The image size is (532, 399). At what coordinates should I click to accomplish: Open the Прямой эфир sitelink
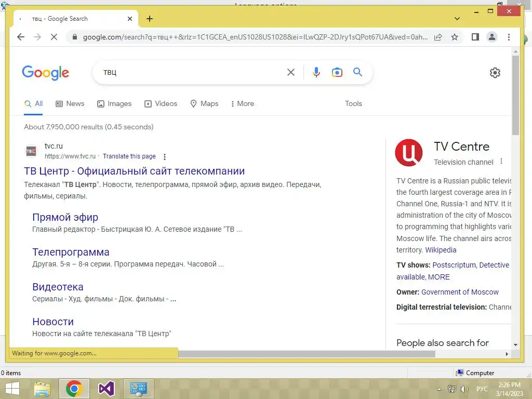(x=65, y=217)
